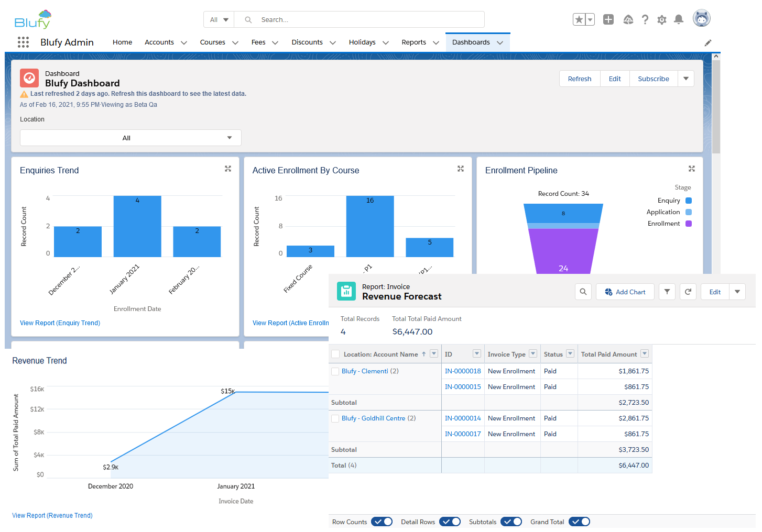Check the Location Account Name header checkbox
Viewport: 762px width, 532px height.
[x=336, y=354]
